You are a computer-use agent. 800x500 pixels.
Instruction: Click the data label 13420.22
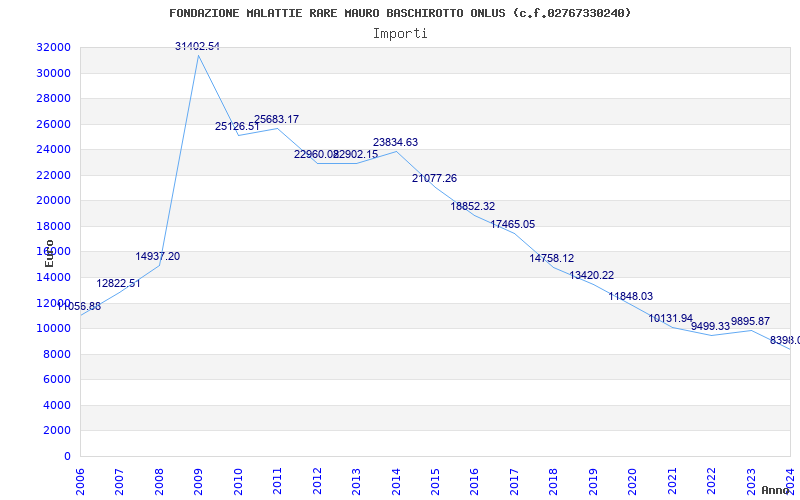click(592, 276)
